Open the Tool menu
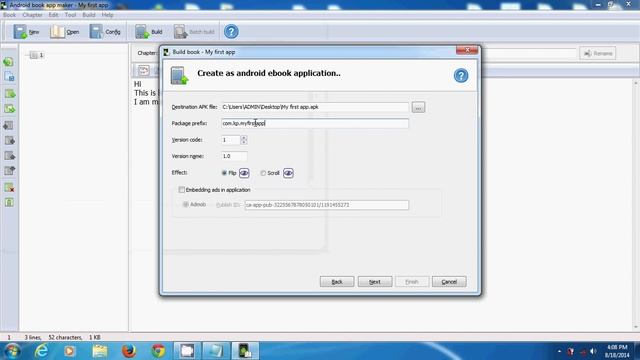 coord(70,15)
